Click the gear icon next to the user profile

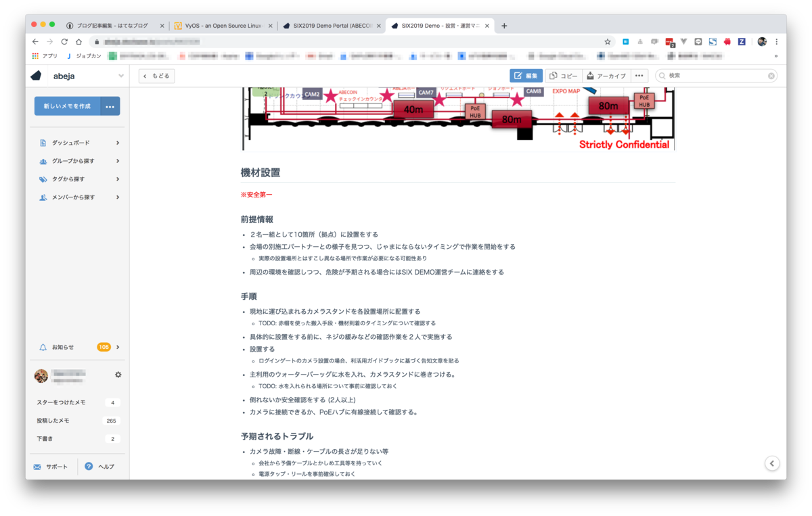[118, 374]
